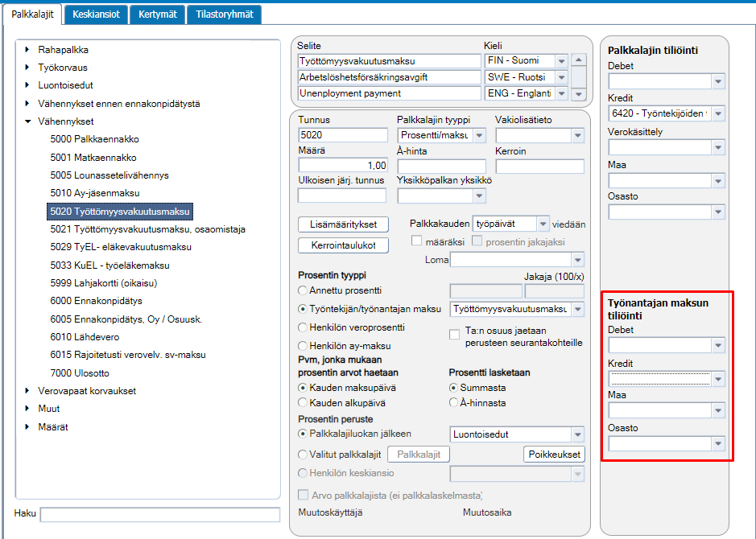Click the Tunnus field containing 5020
The height and width of the screenshot is (539, 756).
tap(343, 135)
